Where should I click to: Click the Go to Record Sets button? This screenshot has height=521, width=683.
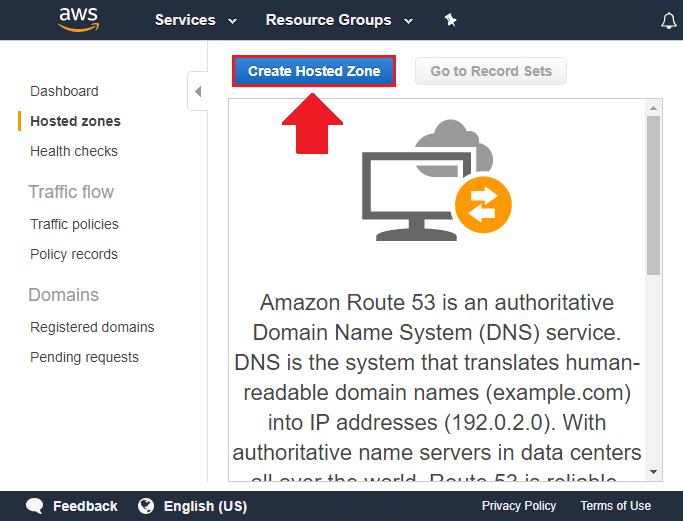[x=491, y=71]
